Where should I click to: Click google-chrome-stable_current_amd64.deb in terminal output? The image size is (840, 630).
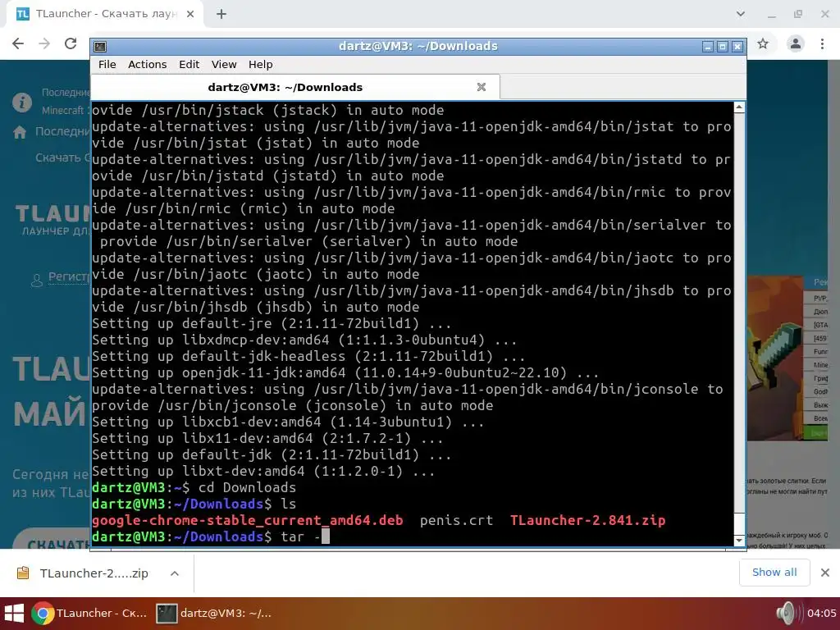coord(248,520)
